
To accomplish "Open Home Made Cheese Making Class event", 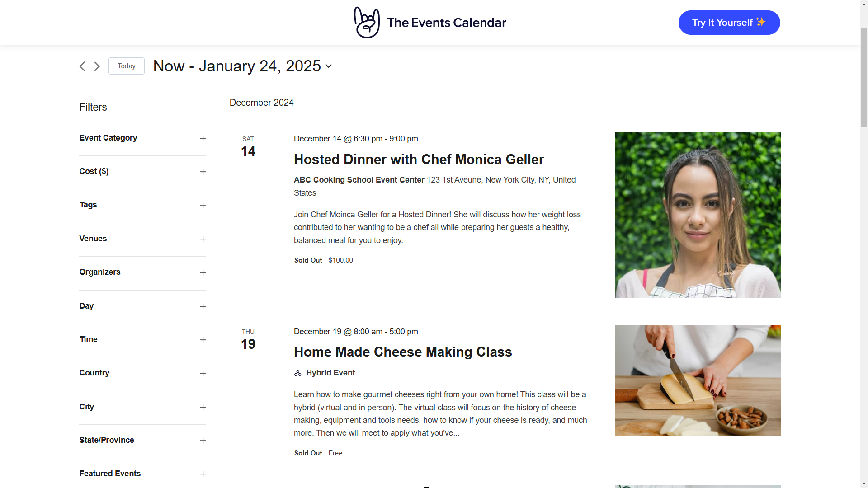I will pyautogui.click(x=403, y=352).
